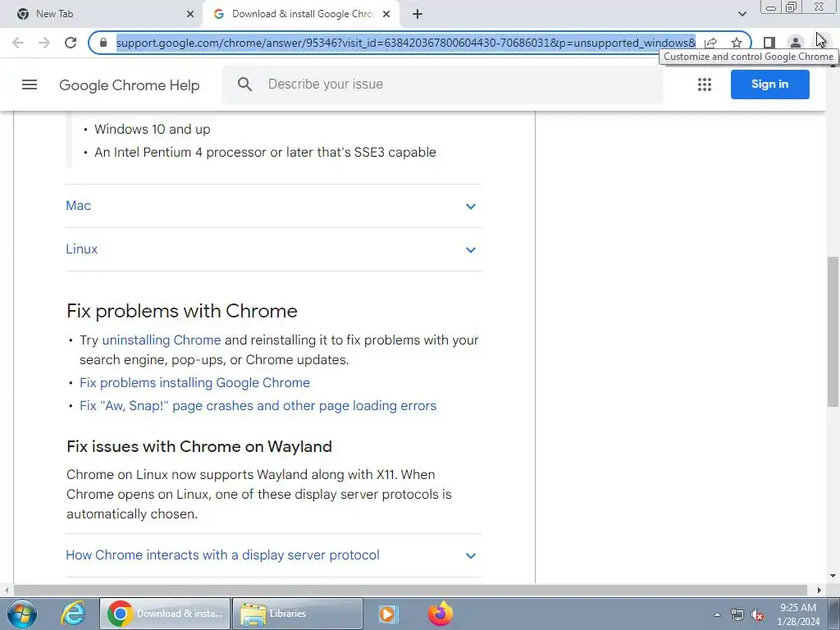Open Google Chrome Help home link
The width and height of the screenshot is (840, 630).
(x=129, y=85)
